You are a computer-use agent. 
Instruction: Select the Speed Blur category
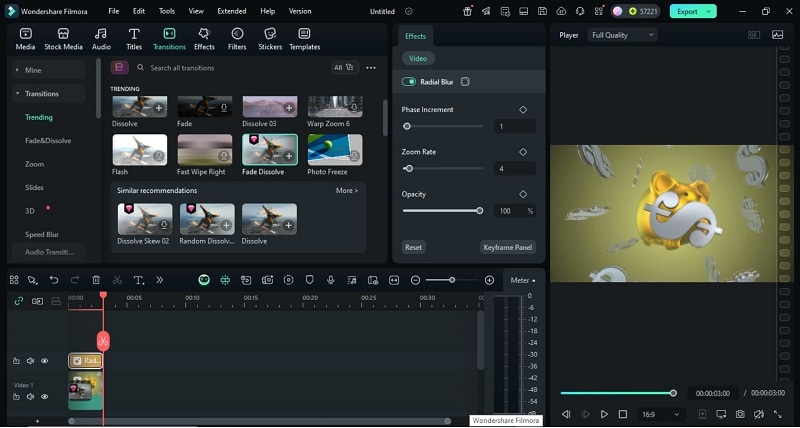(x=42, y=235)
